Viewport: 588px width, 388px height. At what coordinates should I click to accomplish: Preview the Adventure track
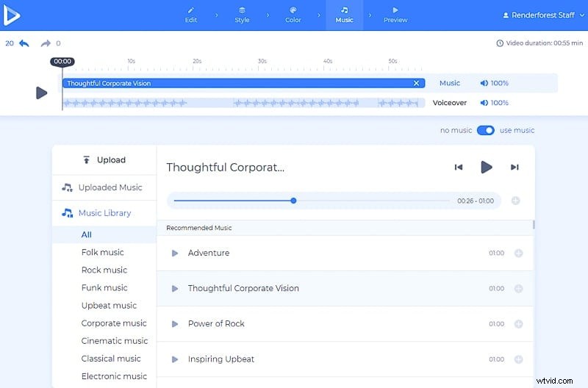(x=175, y=254)
